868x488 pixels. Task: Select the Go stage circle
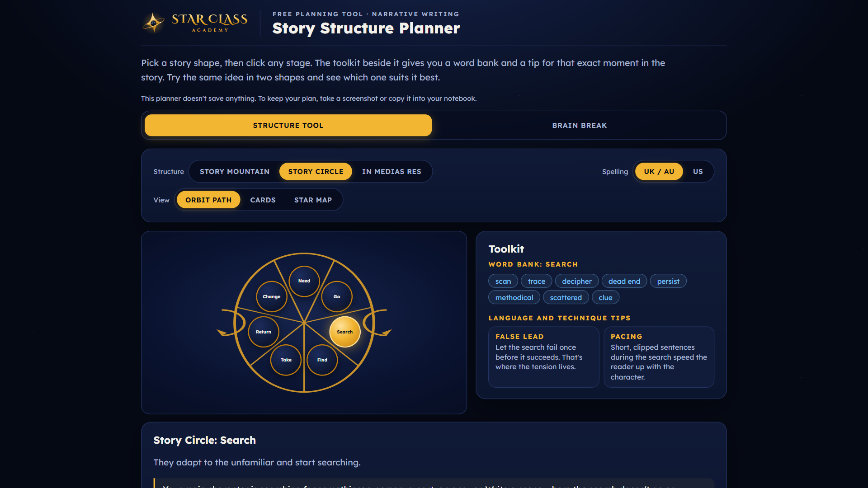337,297
